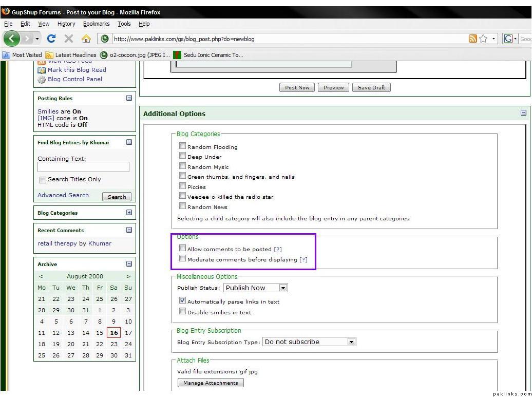Image resolution: width=532 pixels, height=397 pixels.
Task: Enable Allow comments to be posted
Action: click(182, 248)
